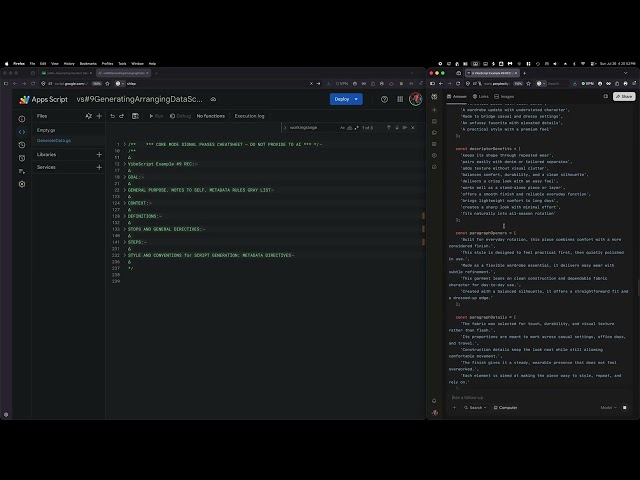Go to next match in find widget

point(397,127)
